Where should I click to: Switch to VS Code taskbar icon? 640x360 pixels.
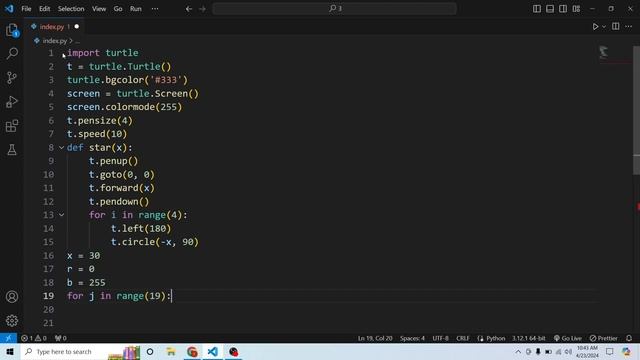click(x=213, y=352)
